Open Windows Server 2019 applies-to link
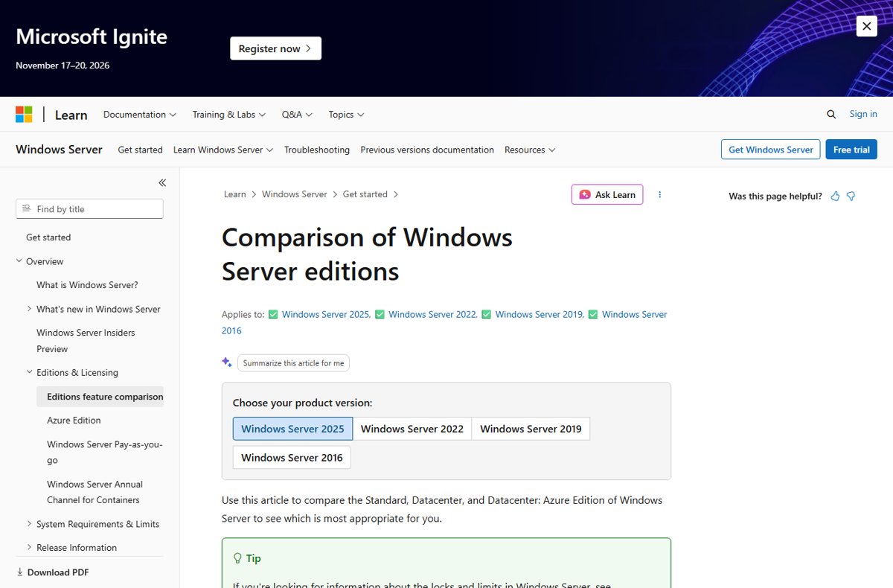This screenshot has height=588, width=893. [539, 314]
